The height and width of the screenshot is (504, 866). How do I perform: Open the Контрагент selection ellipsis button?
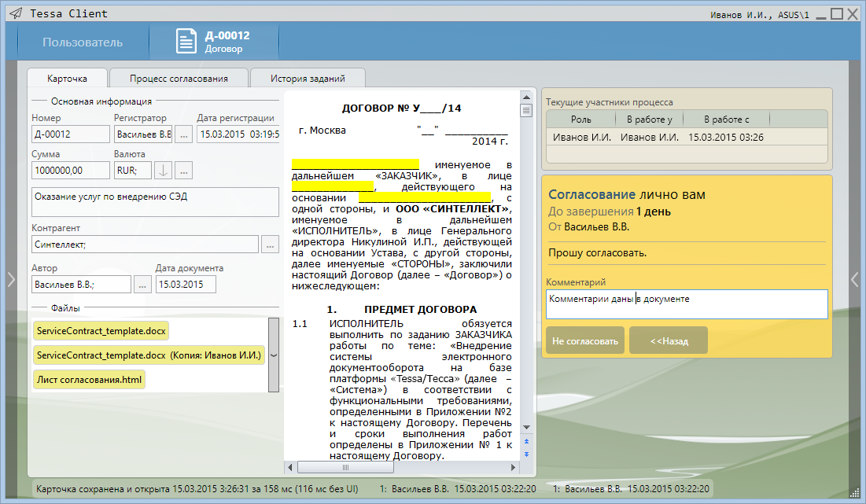click(x=270, y=245)
